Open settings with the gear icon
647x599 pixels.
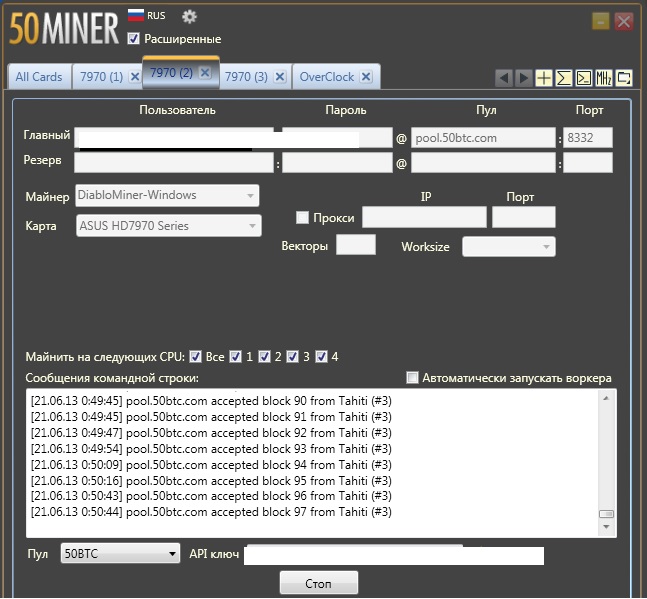189,16
